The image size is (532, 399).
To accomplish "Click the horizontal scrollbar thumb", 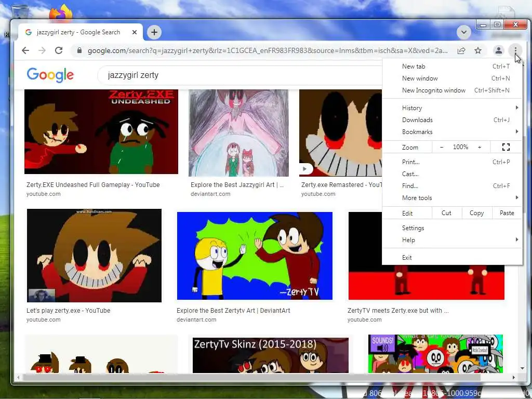I will [251, 377].
